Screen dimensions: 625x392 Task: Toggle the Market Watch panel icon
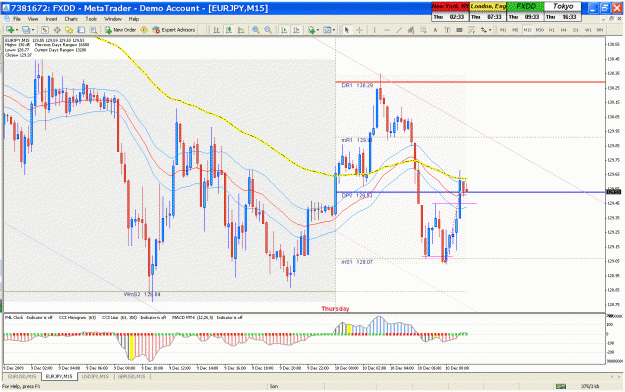click(x=45, y=30)
